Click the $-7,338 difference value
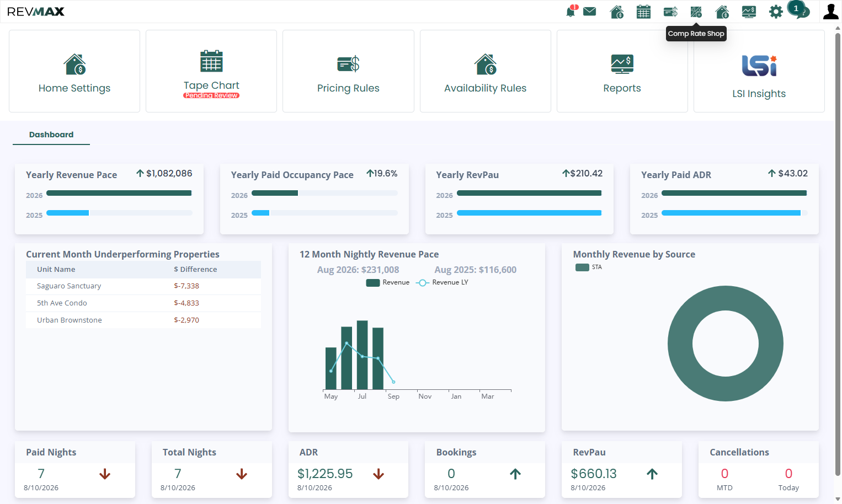This screenshot has height=504, width=842. point(186,286)
